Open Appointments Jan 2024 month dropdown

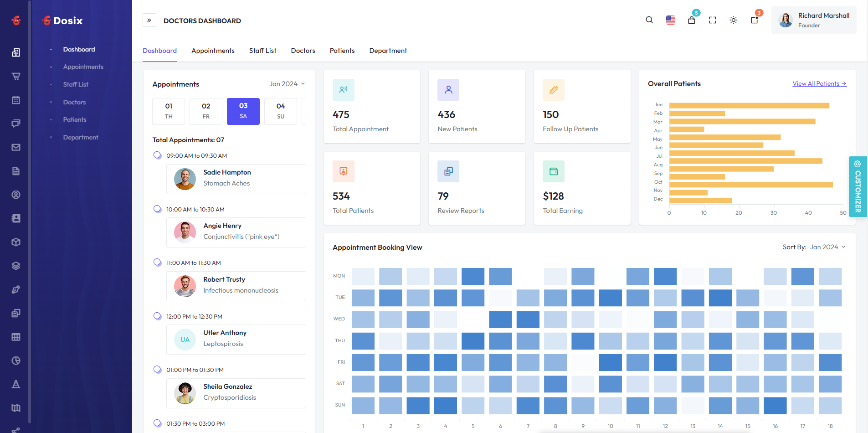coord(287,84)
